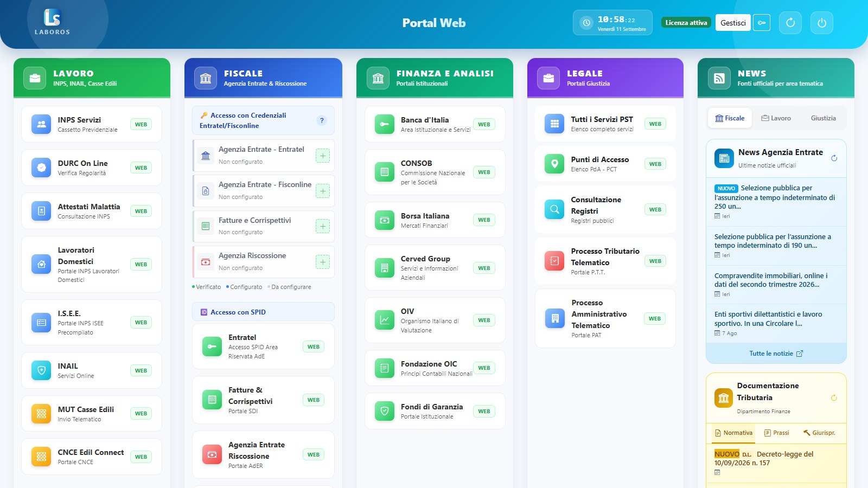Click the Borsa Italiana icon
The height and width of the screenshot is (488, 868).
click(x=385, y=220)
